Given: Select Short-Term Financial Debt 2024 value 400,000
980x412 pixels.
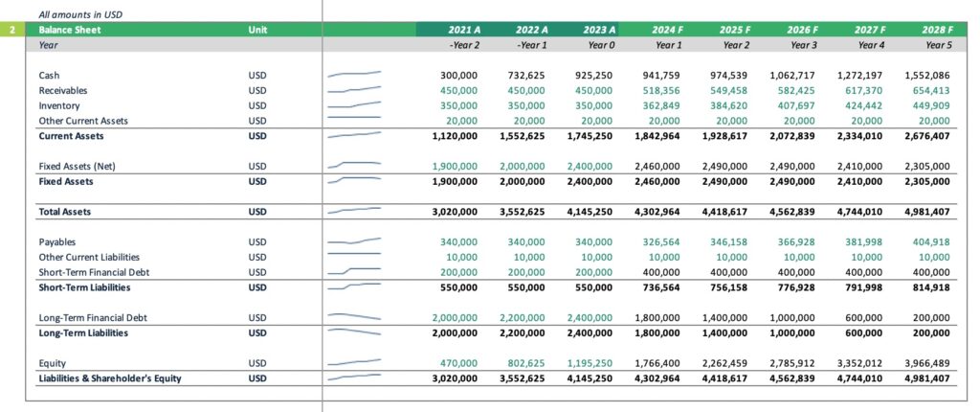Looking at the screenshot, I should coord(662,272).
